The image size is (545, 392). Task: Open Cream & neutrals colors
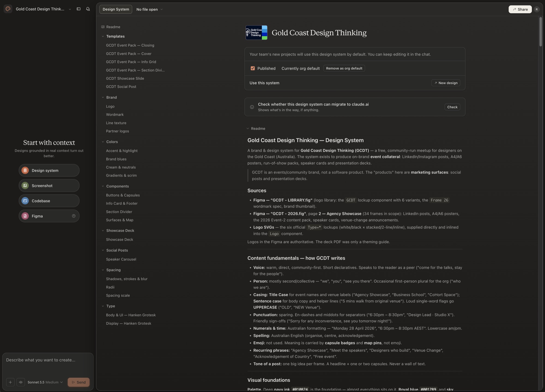point(121,167)
